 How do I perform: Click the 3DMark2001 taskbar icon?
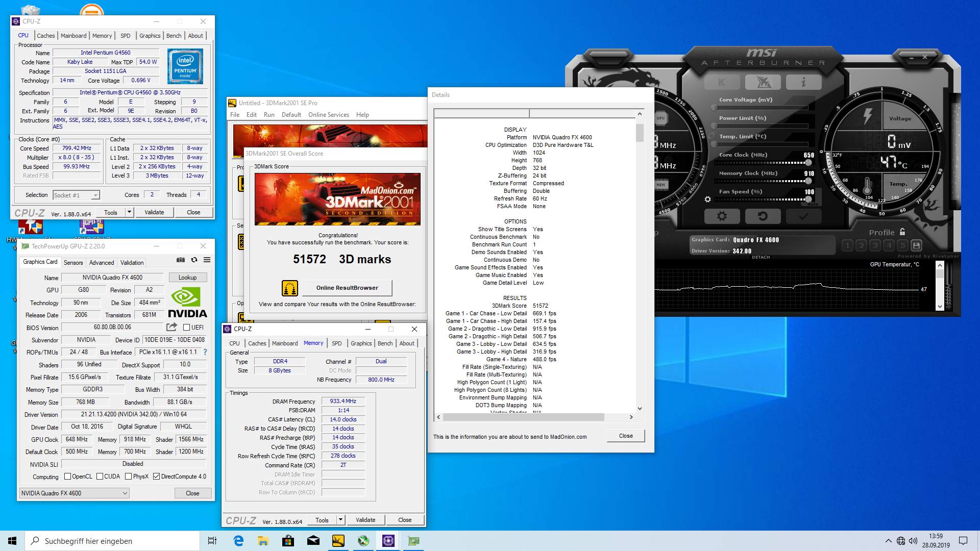(x=338, y=541)
